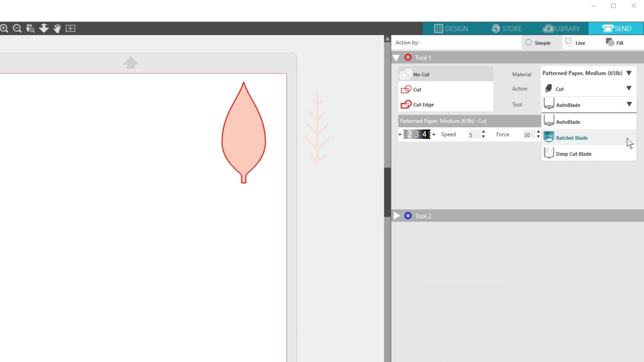Zoom in with the magnifier plus icon
The height and width of the screenshot is (362, 644).
(4, 29)
